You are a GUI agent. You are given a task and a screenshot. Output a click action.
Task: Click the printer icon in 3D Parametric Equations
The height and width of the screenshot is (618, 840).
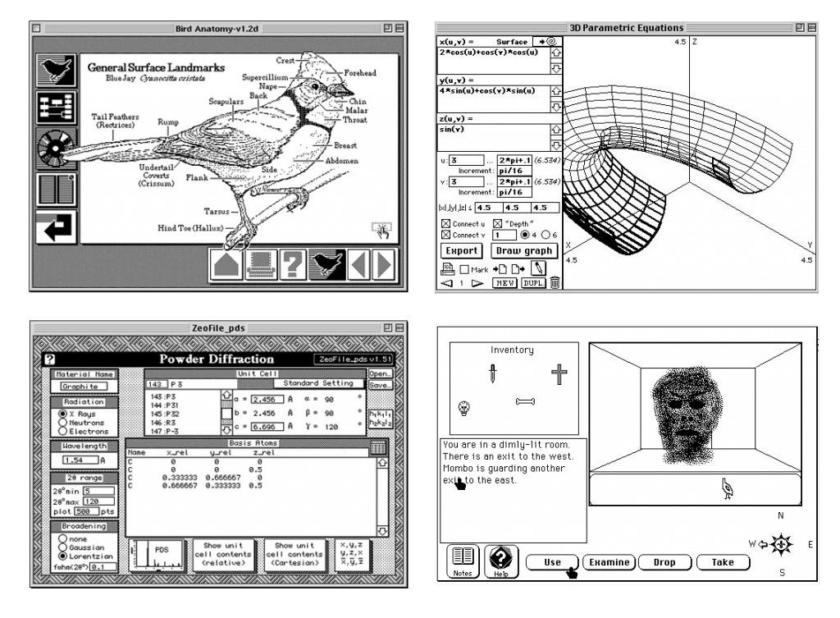[x=447, y=268]
